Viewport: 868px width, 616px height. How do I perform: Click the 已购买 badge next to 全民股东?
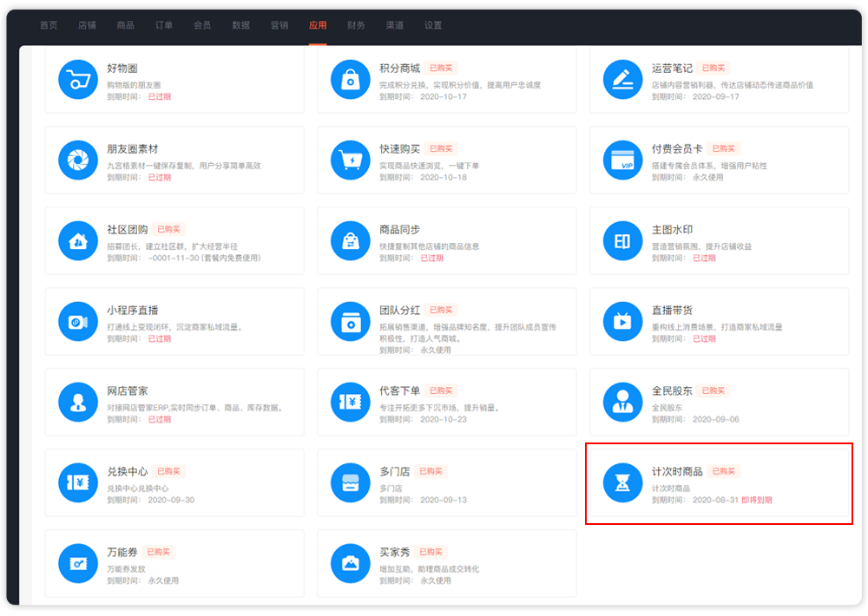713,391
